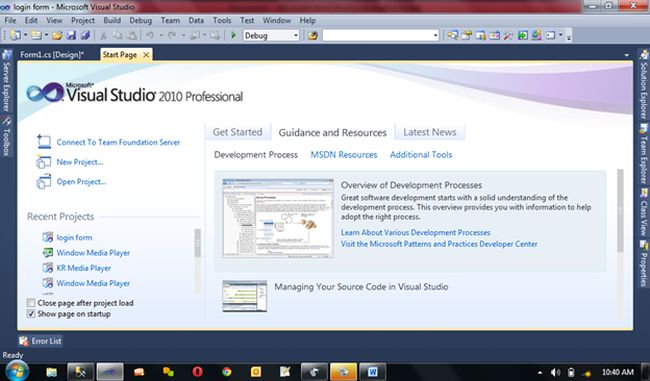
Task: Open the login form recent project
Action: pos(74,237)
